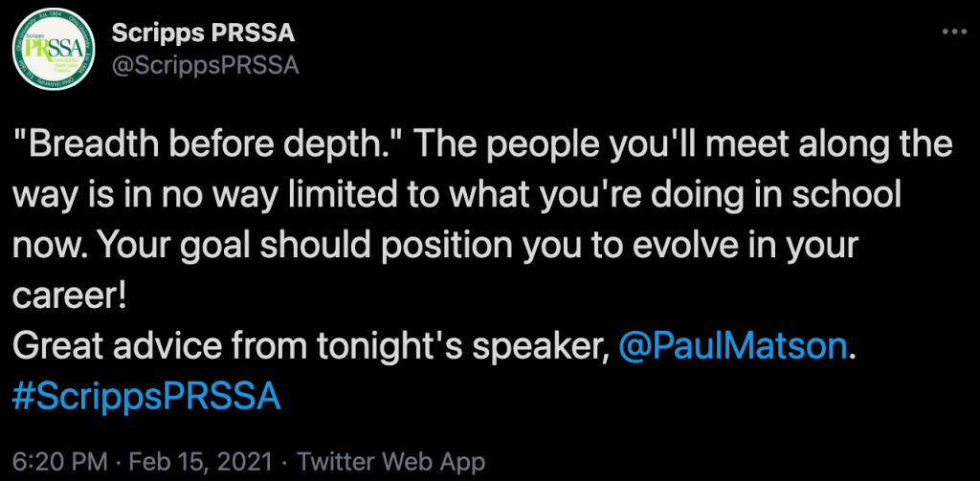Click the word "career!" in the tweet
The image size is (980, 481).
(69, 295)
